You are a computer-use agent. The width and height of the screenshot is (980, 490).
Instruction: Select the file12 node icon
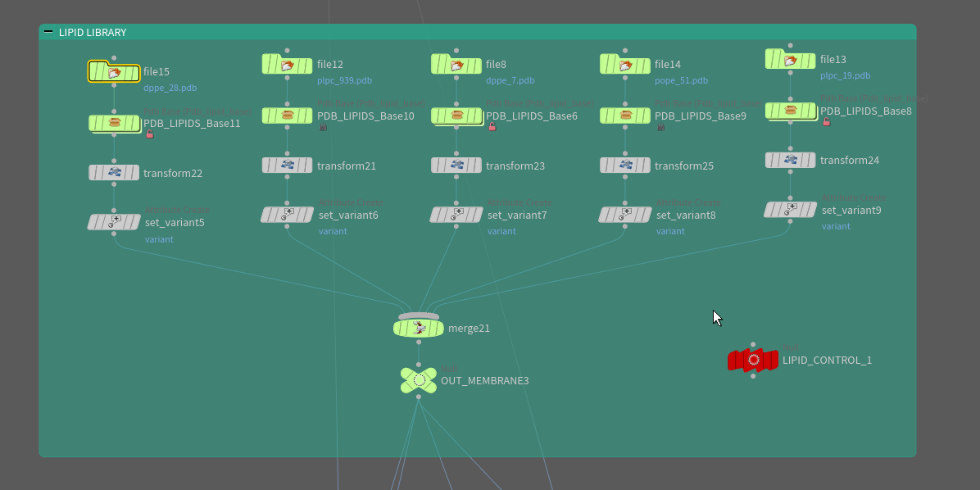287,65
